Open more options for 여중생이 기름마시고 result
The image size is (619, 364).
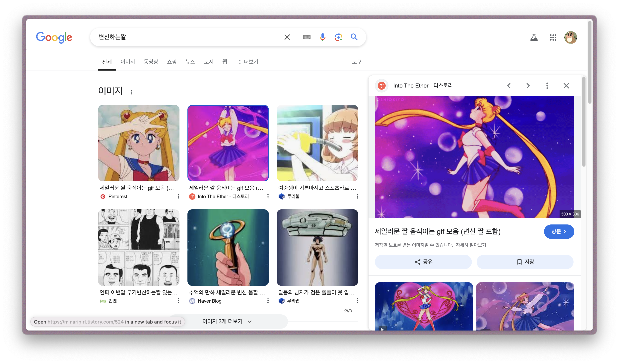(357, 196)
